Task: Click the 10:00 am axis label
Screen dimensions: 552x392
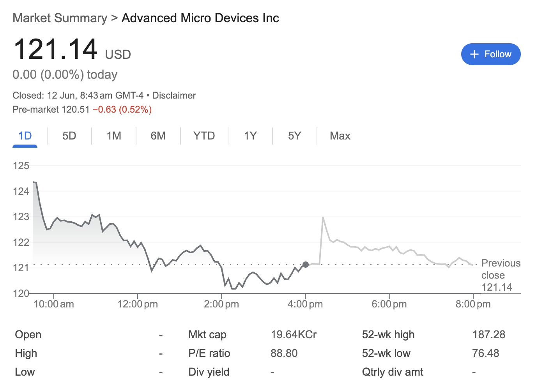Action: (x=54, y=304)
